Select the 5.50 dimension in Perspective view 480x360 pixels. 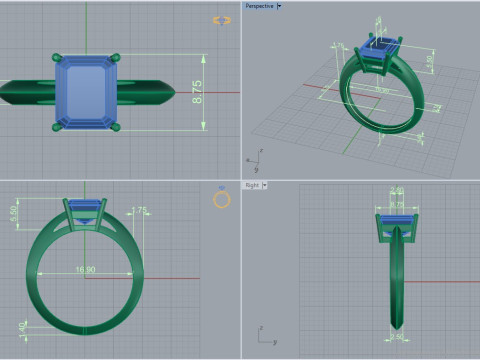430,63
